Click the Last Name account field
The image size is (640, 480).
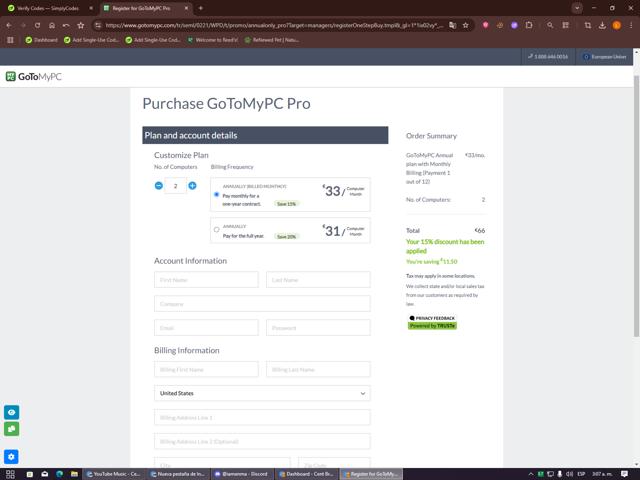[318, 280]
